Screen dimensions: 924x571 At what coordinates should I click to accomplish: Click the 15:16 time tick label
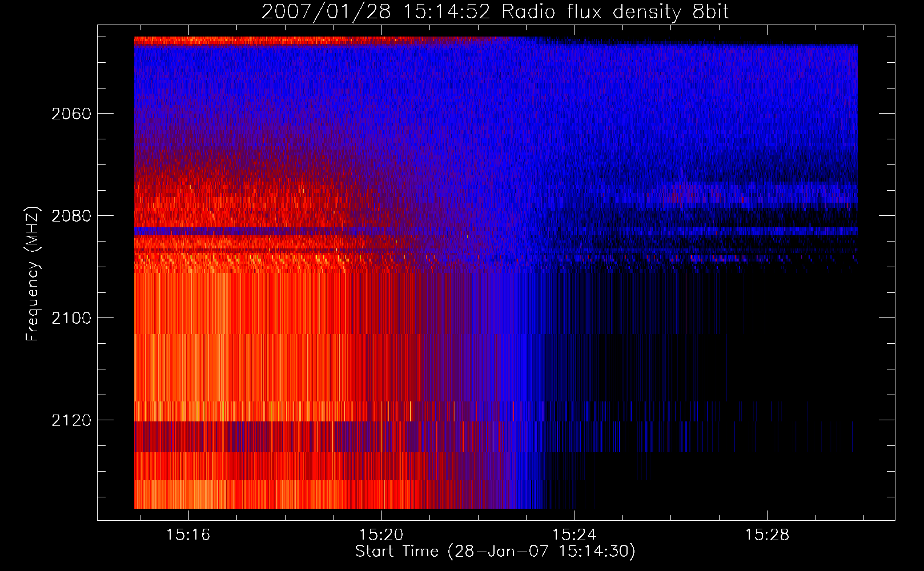coord(188,534)
